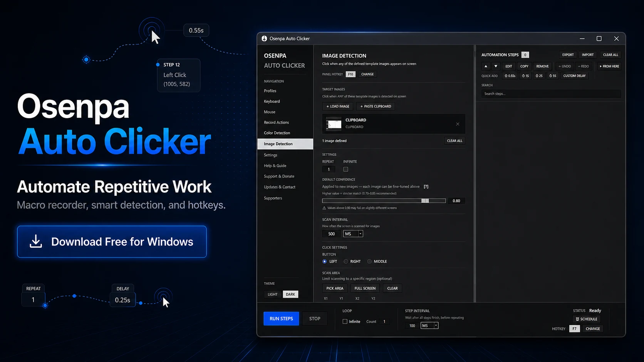
Task: Adjust the default confidence slider
Action: [x=426, y=200]
